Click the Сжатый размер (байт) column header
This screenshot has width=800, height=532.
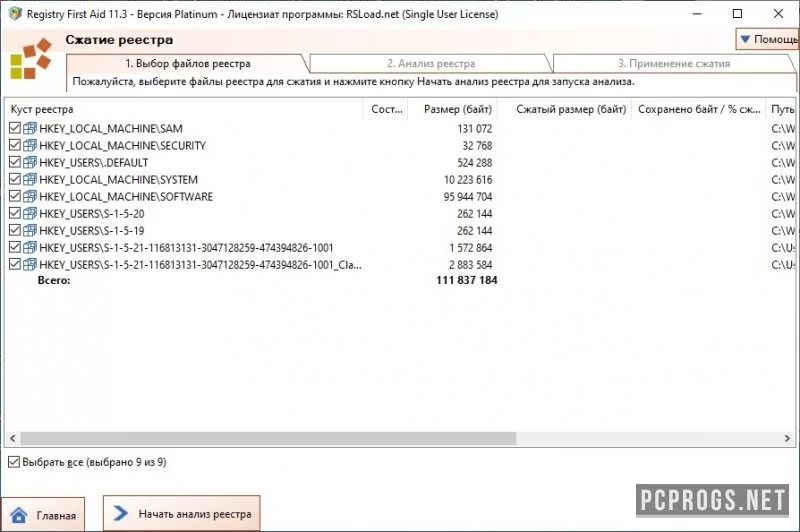(x=565, y=109)
